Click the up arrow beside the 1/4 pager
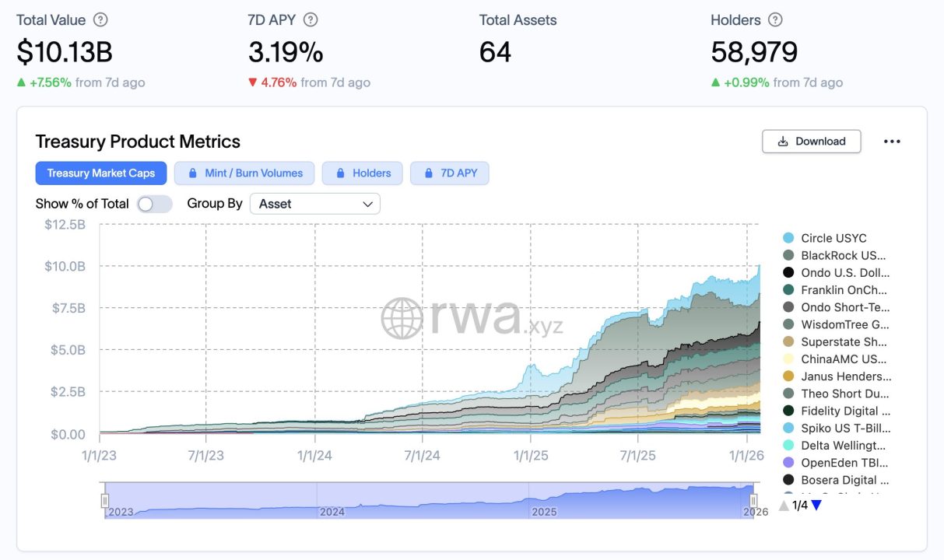Viewport: 944px width, 560px height. 783,504
